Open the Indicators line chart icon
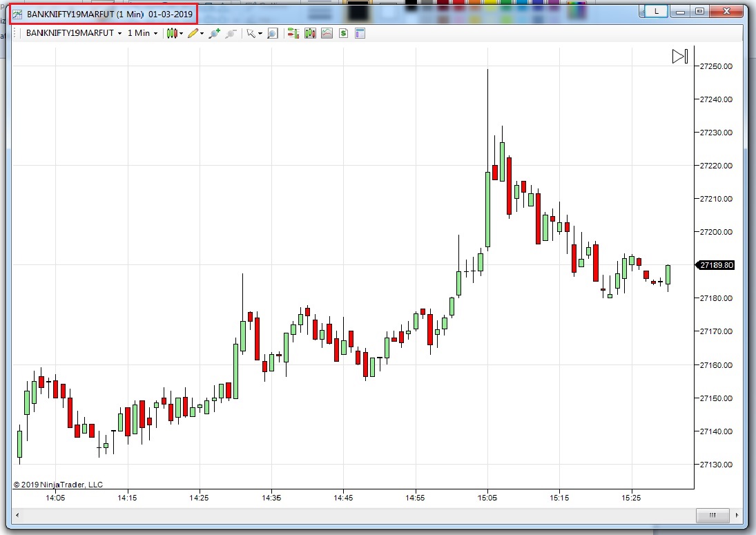 coord(327,33)
